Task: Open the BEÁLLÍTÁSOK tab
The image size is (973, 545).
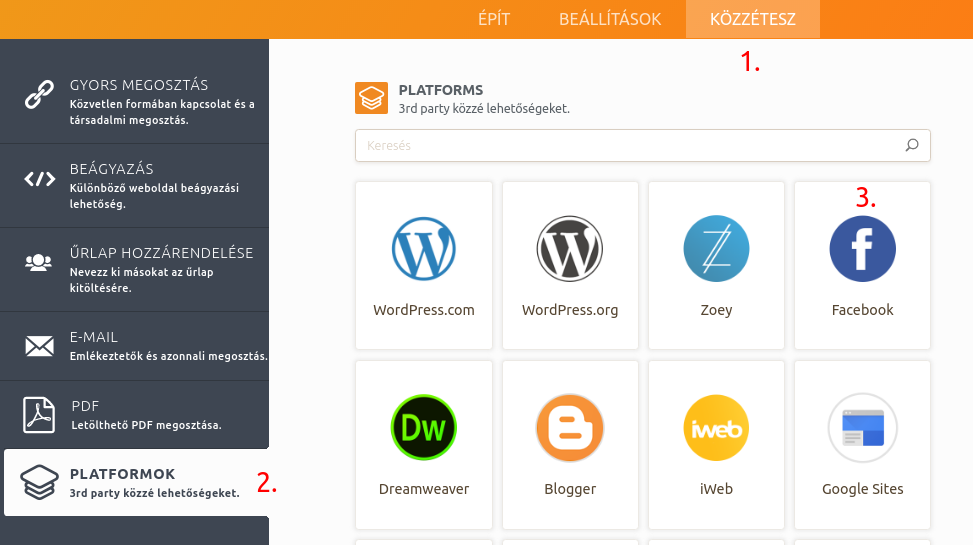Action: [610, 19]
